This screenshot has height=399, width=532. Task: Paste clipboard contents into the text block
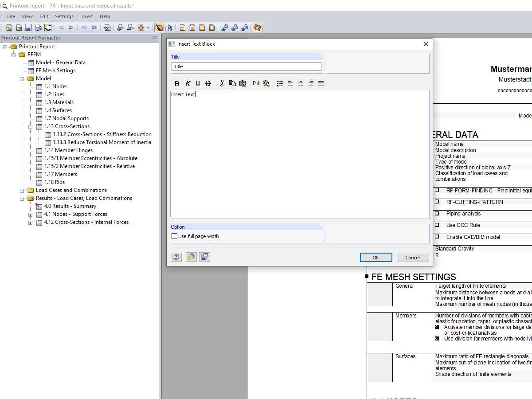tap(243, 83)
